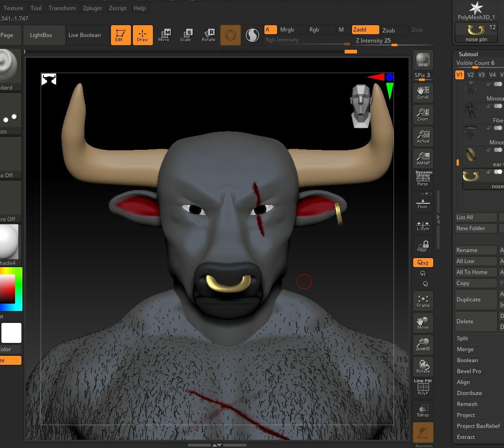Open the Texture menu

13,8
